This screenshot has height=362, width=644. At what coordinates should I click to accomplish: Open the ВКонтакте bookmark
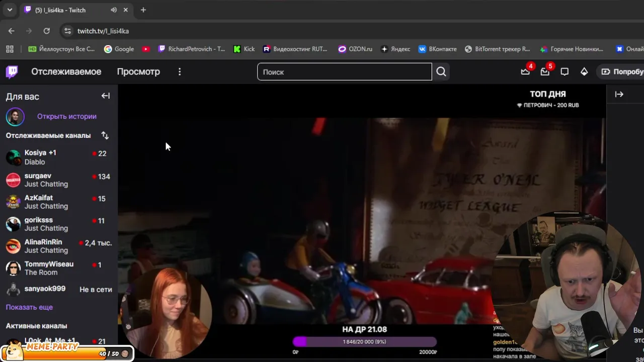(437, 49)
